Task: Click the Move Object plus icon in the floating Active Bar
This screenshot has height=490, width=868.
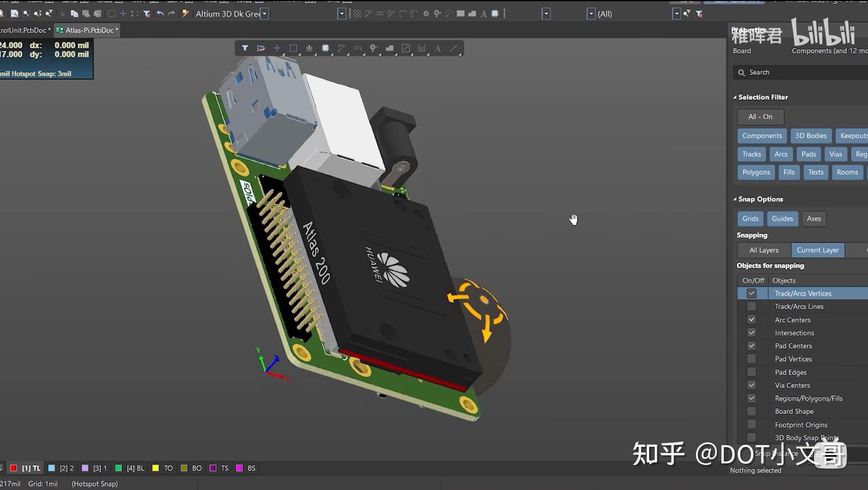Action: 277,48
